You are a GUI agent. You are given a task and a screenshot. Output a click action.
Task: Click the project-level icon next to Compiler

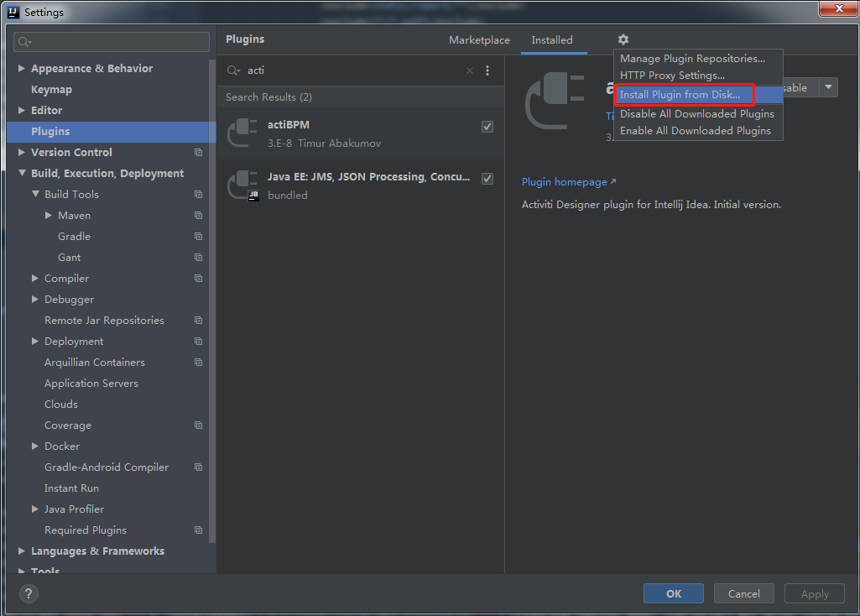[199, 278]
